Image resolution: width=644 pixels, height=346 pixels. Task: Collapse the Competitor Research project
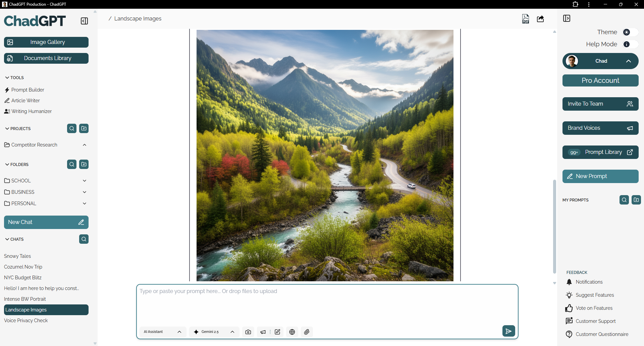tap(84, 145)
